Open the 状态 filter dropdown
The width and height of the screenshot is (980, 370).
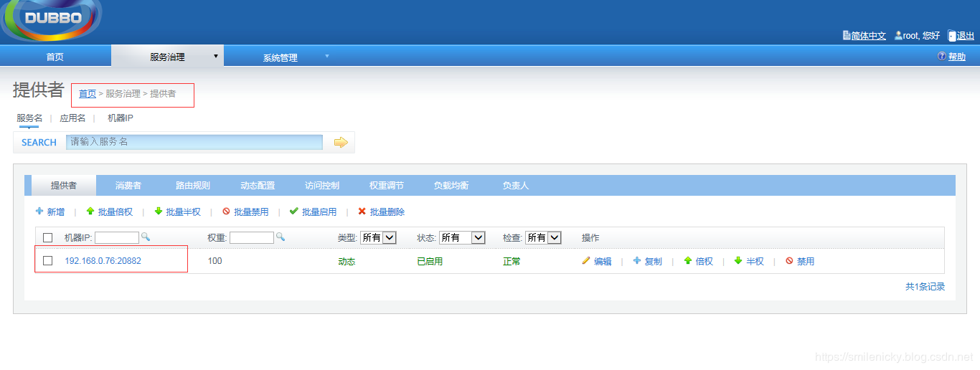pyautogui.click(x=462, y=237)
